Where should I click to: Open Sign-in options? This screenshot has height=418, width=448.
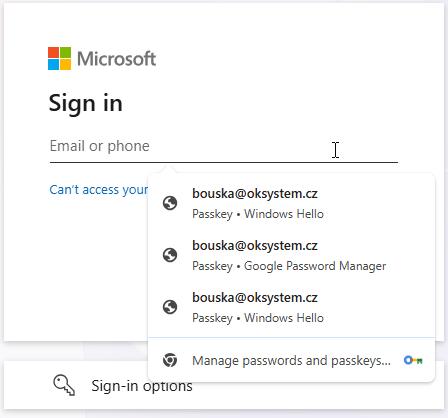(x=224, y=385)
